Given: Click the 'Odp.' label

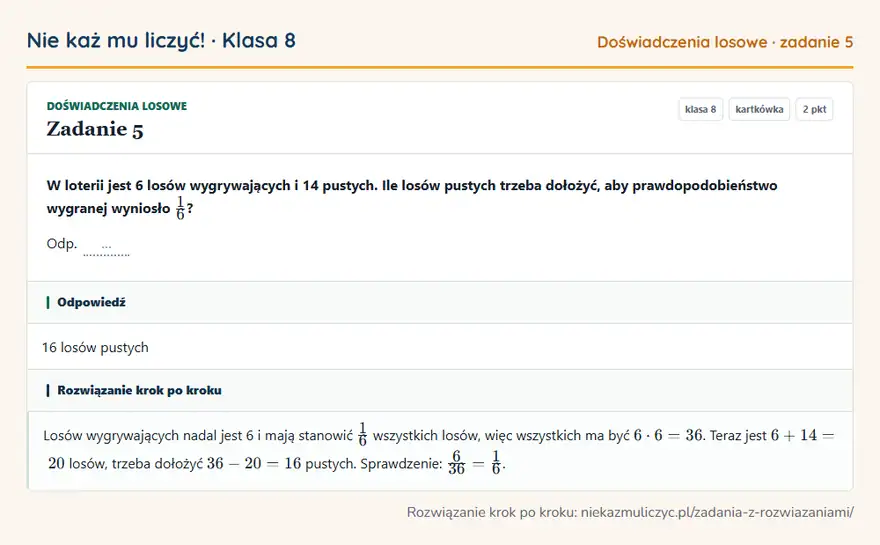Looking at the screenshot, I should (x=62, y=244).
